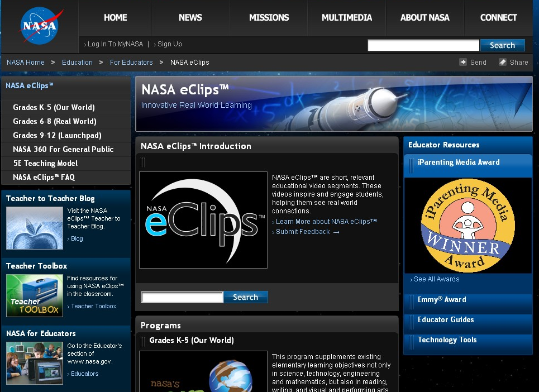The image size is (539, 392).
Task: Open the Teacher Toolbox link
Action: point(93,306)
